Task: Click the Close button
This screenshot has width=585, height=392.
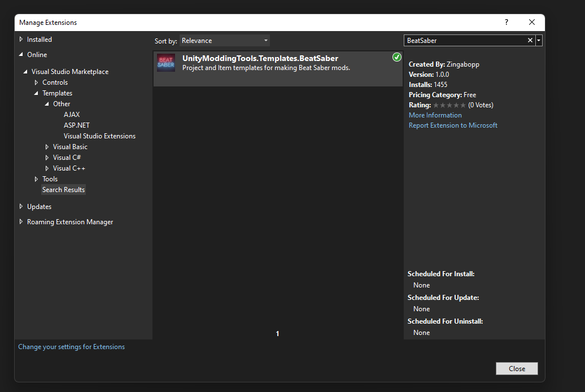Action: click(517, 368)
